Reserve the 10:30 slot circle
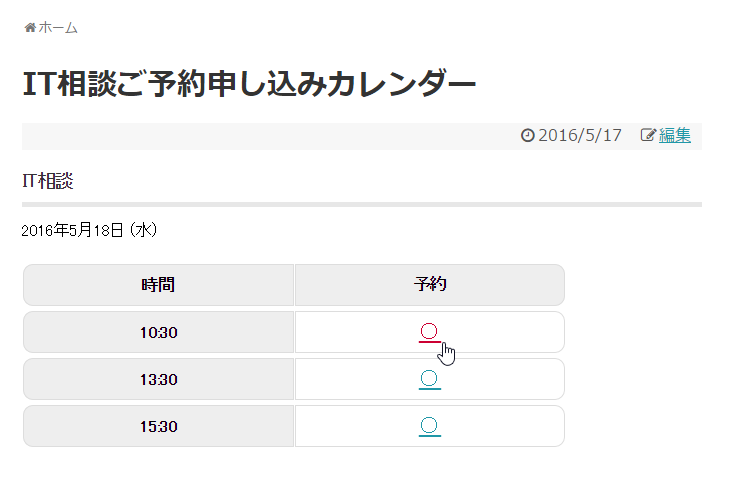 (430, 331)
